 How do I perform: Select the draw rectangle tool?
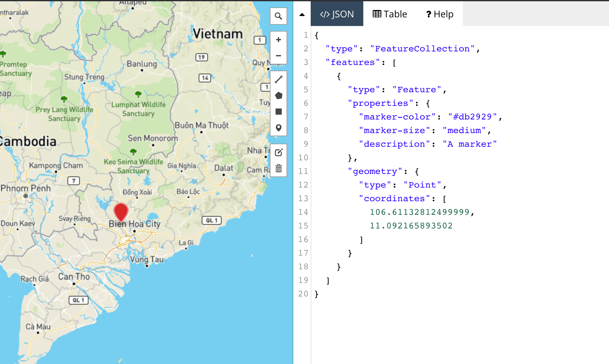pyautogui.click(x=278, y=112)
